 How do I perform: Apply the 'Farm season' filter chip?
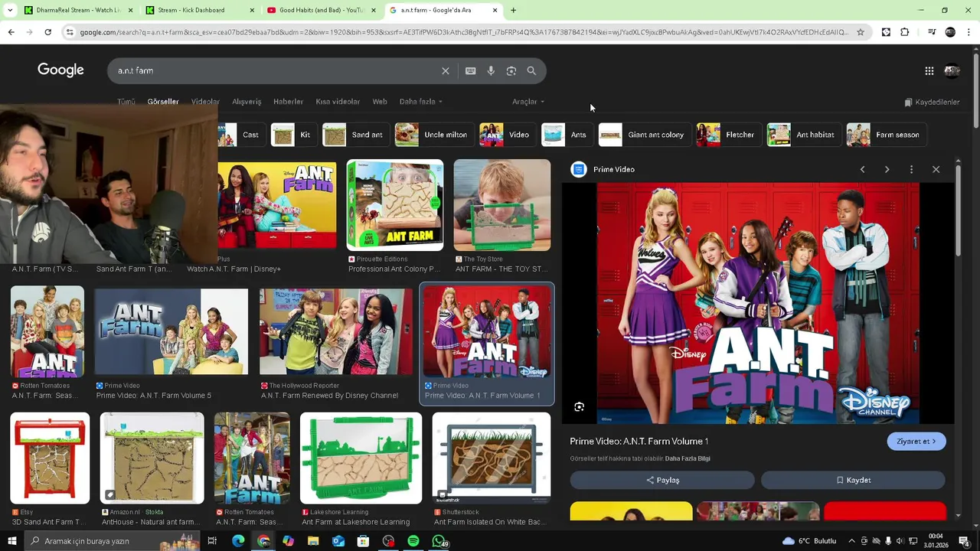887,135
